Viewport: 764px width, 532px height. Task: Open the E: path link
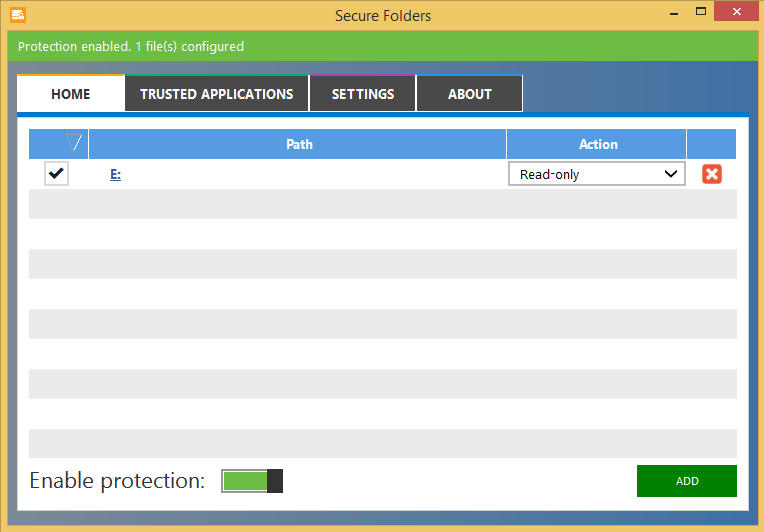coord(115,174)
